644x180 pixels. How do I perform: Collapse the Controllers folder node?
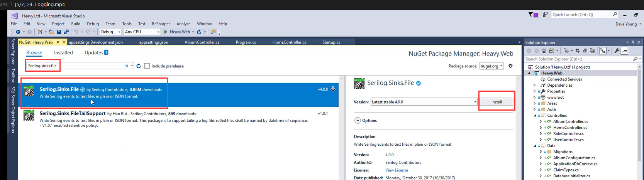[535, 115]
